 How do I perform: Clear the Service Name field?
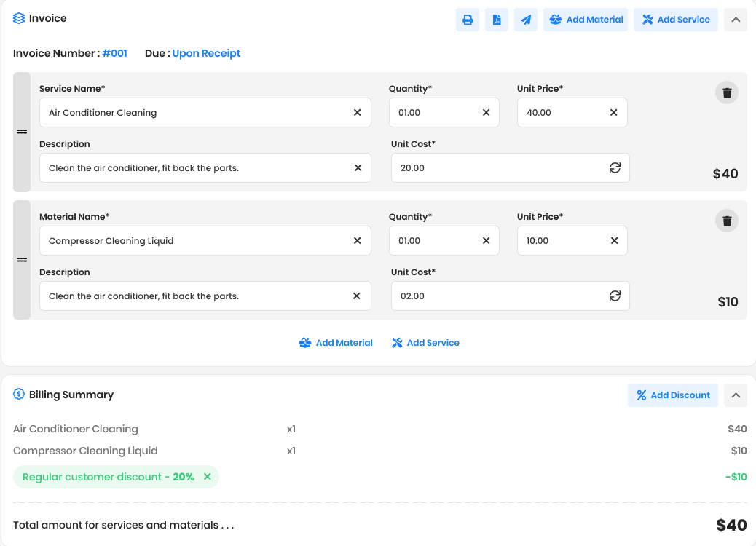click(x=358, y=112)
